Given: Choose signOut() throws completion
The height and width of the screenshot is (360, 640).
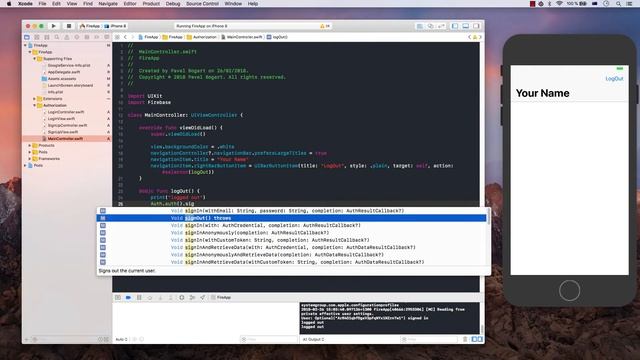Looking at the screenshot, I should (291, 218).
